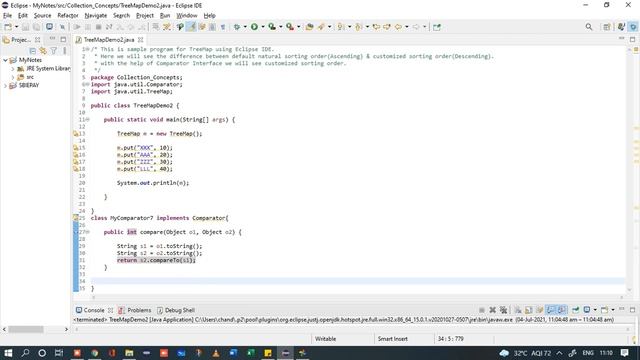Toggle Pin Console button
The width and height of the screenshot is (640, 360).
click(576, 310)
